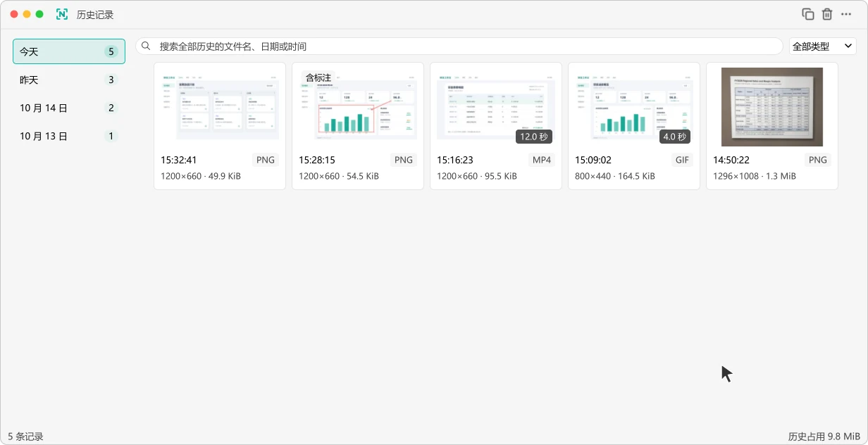Click the 14:50:22 timestamp

[731, 160]
